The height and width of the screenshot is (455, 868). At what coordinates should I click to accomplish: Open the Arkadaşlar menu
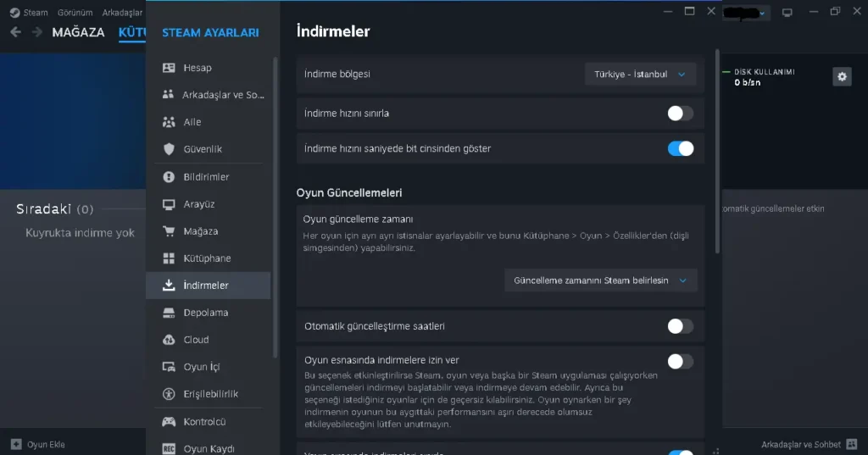click(x=122, y=12)
